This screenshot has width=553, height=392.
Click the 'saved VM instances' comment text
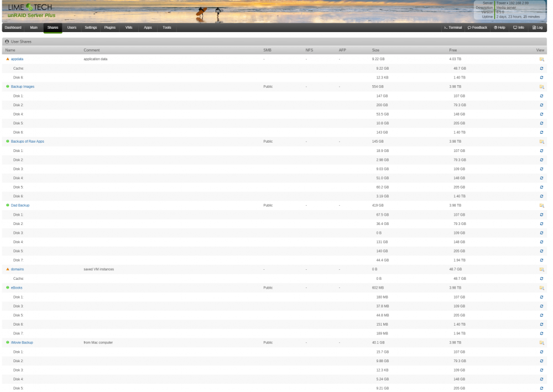pyautogui.click(x=99, y=269)
